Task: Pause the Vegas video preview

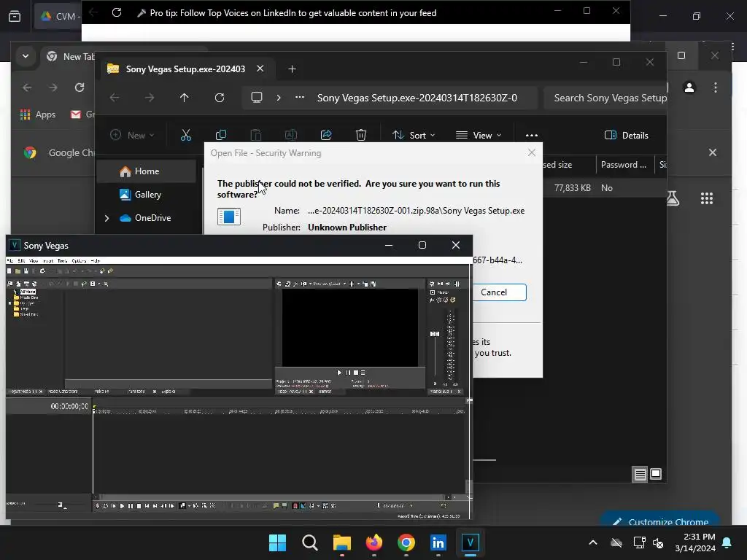Action: [348, 373]
